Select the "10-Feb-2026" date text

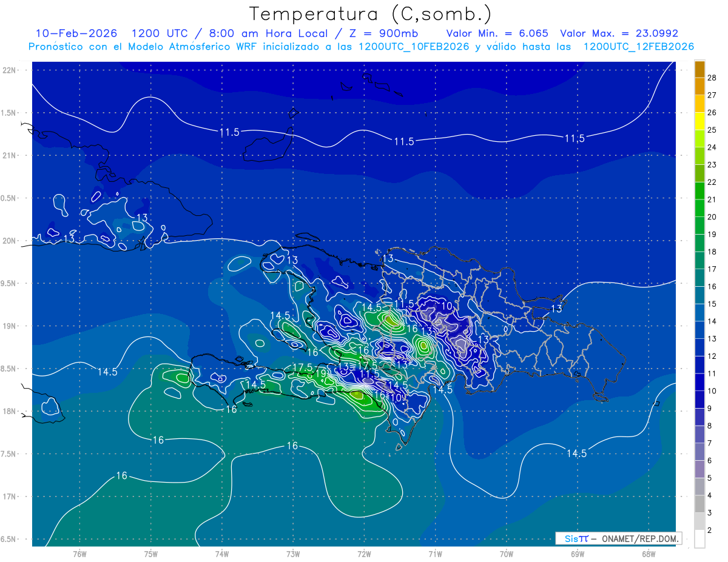click(x=76, y=33)
